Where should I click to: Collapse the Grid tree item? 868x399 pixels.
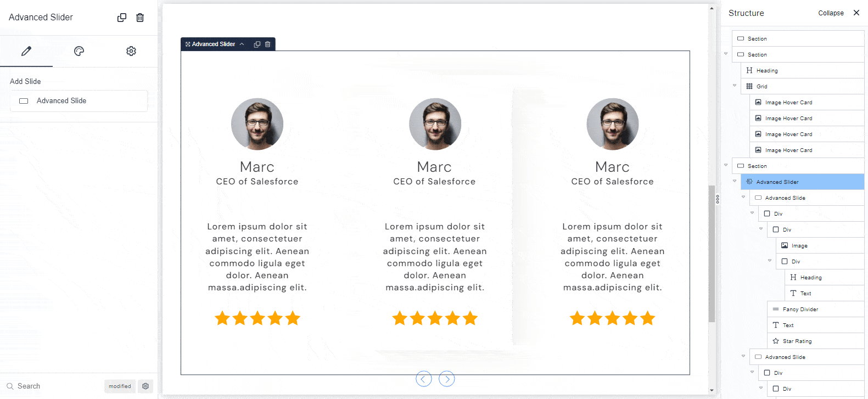click(x=735, y=86)
